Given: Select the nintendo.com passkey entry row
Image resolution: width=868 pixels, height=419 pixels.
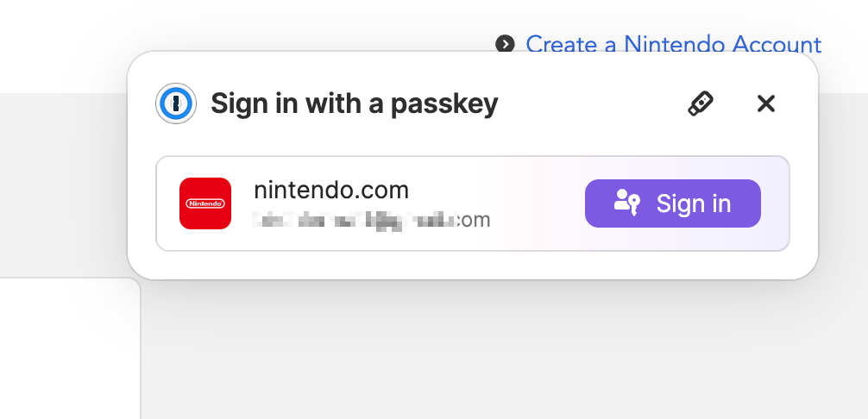Looking at the screenshot, I should 472,203.
